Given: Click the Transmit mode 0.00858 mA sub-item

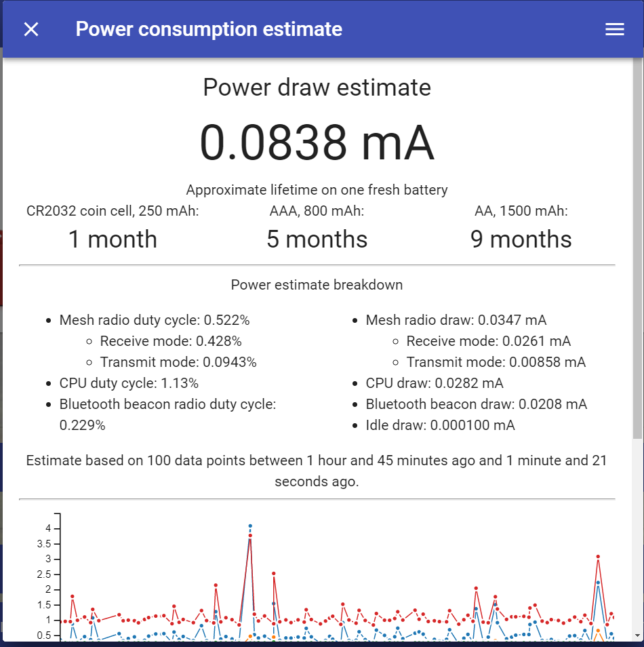Looking at the screenshot, I should pyautogui.click(x=496, y=362).
